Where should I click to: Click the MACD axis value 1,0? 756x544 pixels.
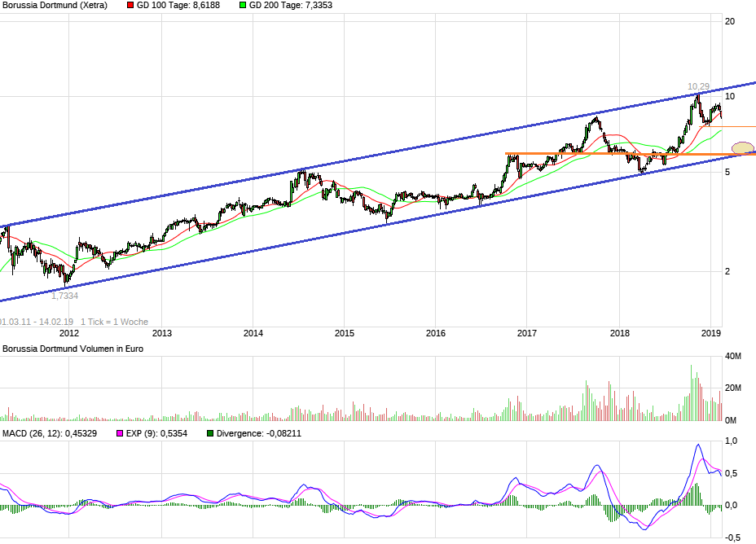732,441
